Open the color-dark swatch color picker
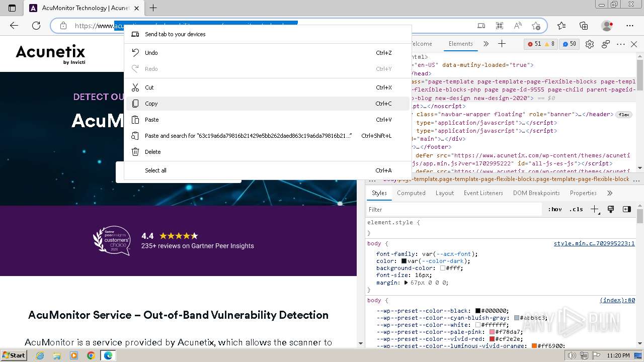Screen dimensions: 644x362 tap(404, 261)
